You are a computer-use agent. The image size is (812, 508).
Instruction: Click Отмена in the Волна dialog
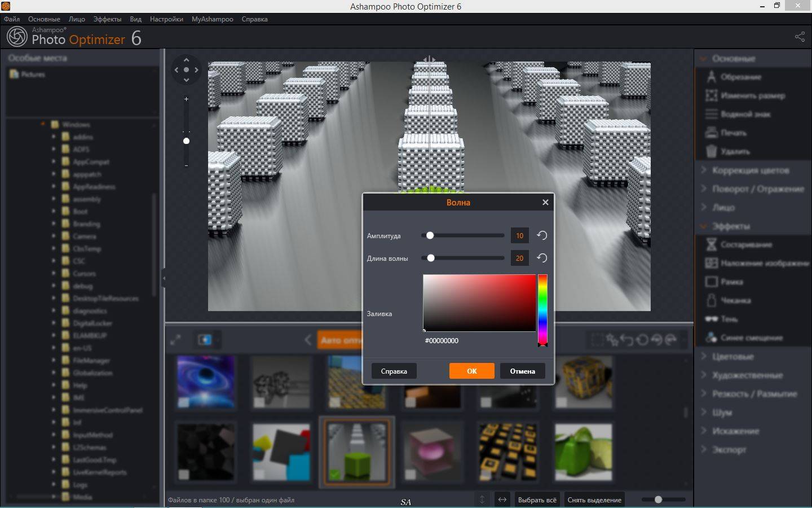(x=523, y=371)
